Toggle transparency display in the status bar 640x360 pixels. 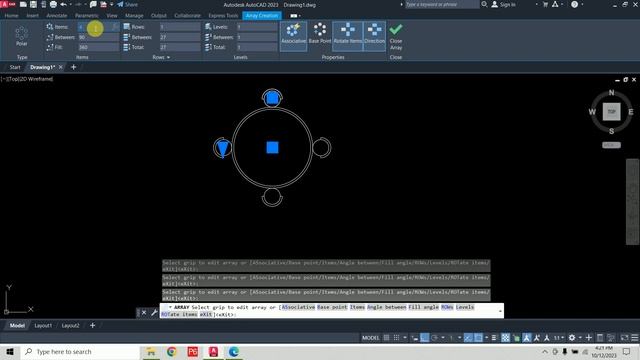click(x=506, y=338)
